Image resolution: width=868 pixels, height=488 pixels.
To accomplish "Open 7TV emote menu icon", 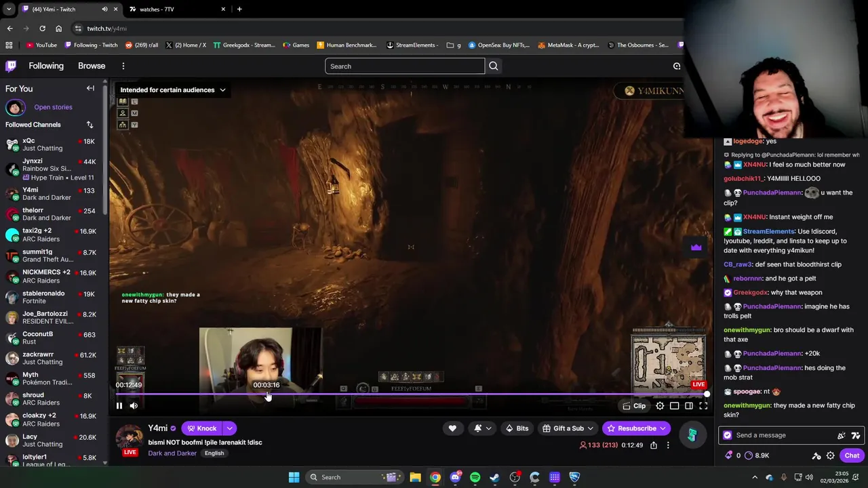I will [855, 436].
